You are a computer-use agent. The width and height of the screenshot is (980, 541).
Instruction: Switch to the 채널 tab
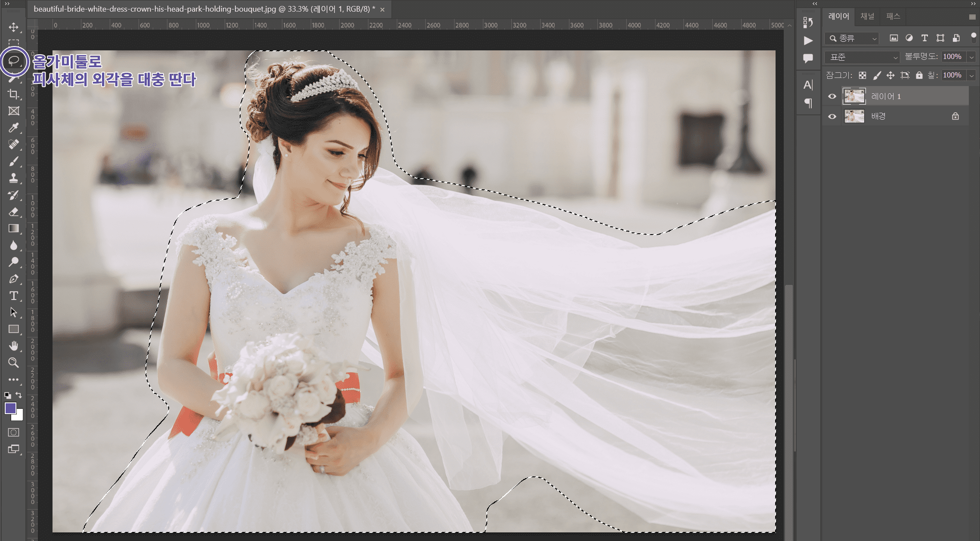coord(867,16)
